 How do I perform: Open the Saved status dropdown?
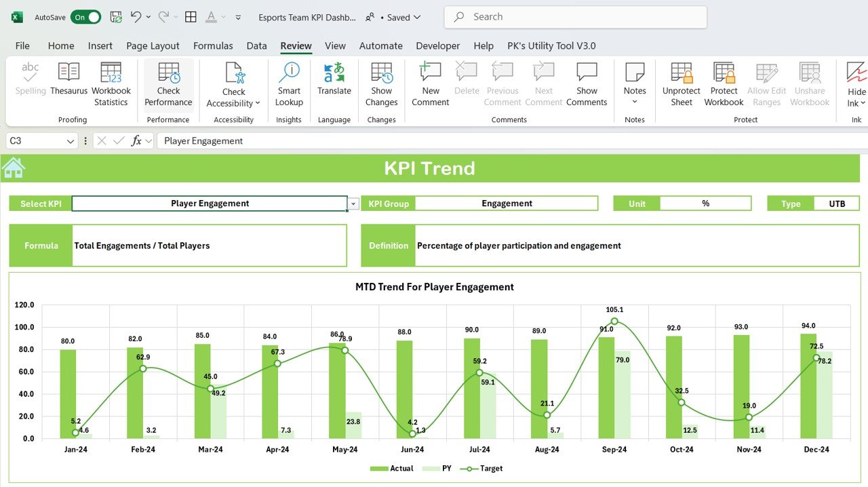[x=417, y=17]
